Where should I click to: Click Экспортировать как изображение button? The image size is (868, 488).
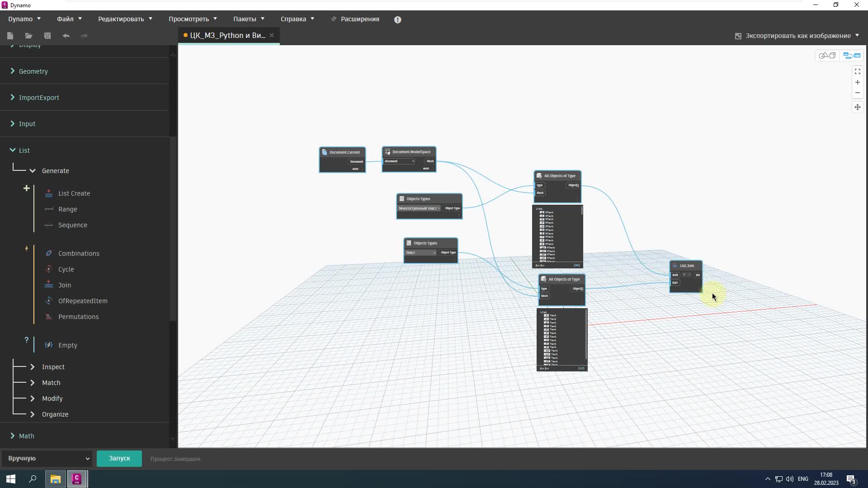[793, 36]
